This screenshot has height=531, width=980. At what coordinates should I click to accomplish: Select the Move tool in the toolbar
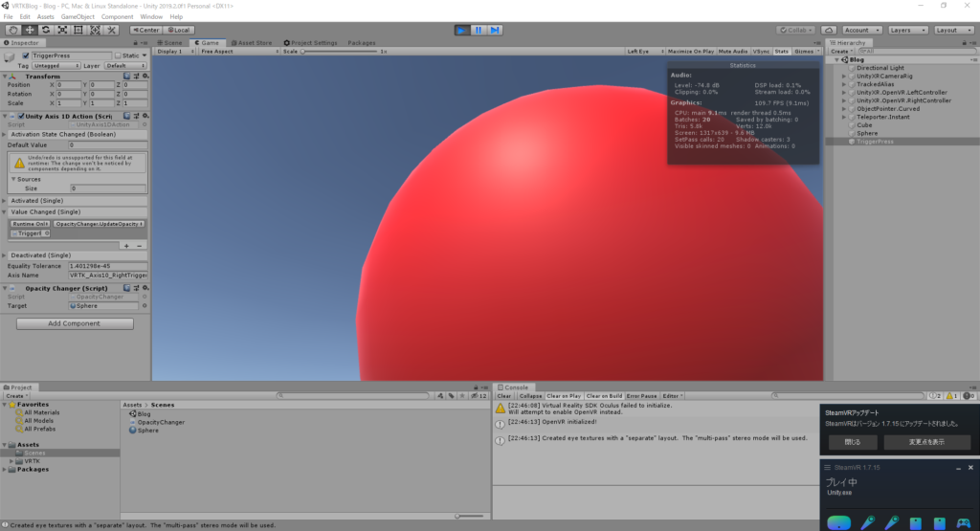click(30, 30)
